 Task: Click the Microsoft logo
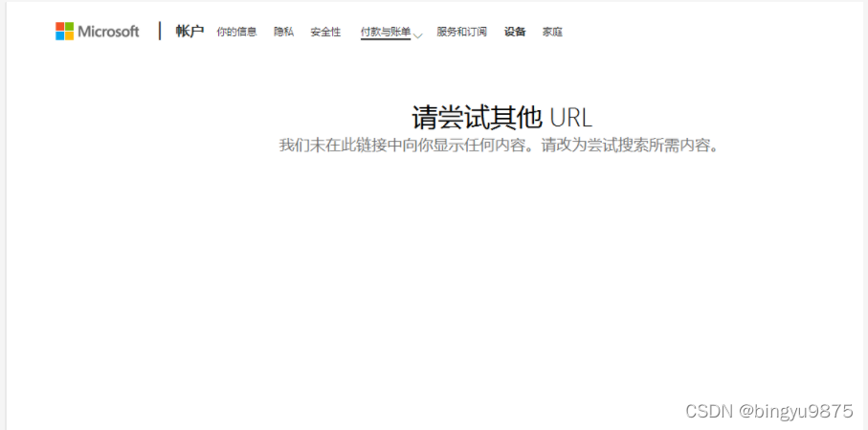[97, 32]
